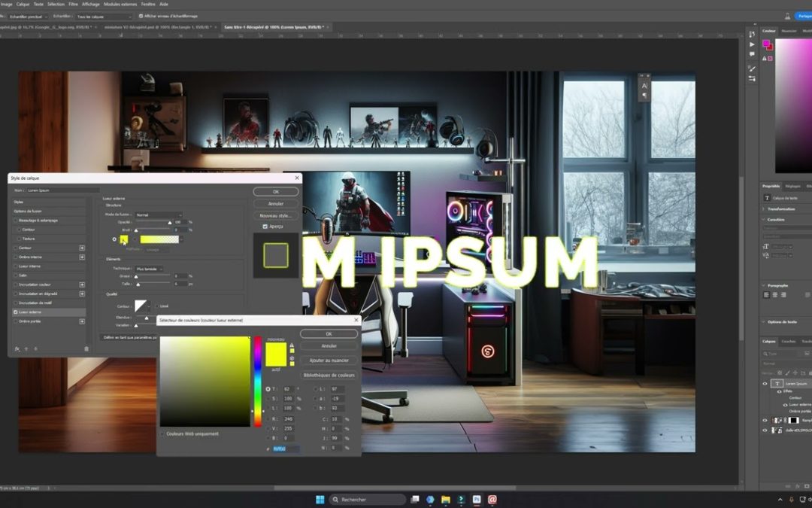This screenshot has width=812, height=508.
Task: Click the fx icon in Style de calque dialog
Action: (17, 349)
